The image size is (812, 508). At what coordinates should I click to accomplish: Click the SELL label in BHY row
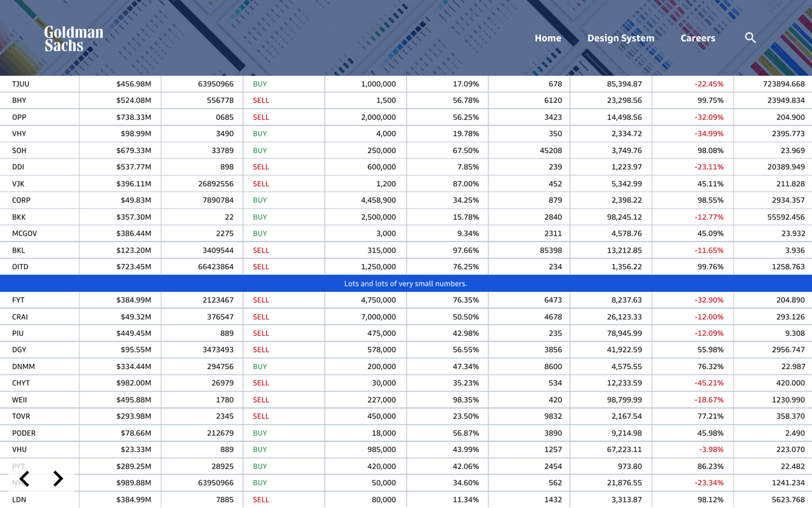261,100
